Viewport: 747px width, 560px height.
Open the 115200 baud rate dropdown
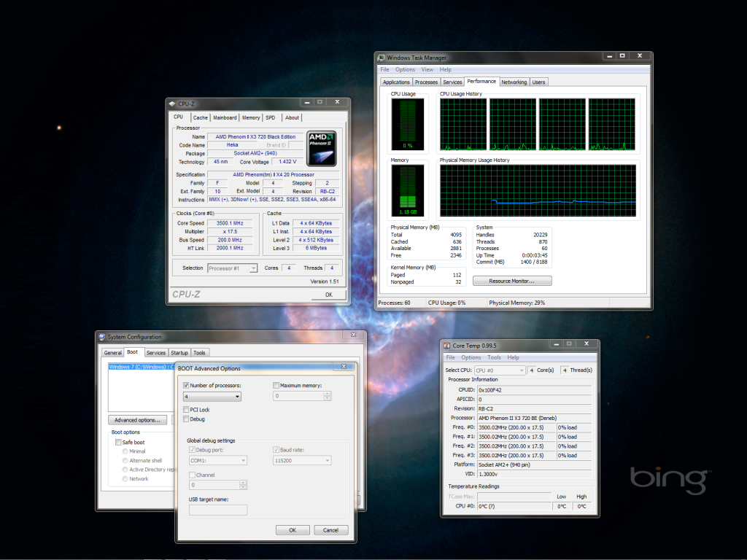pos(302,461)
